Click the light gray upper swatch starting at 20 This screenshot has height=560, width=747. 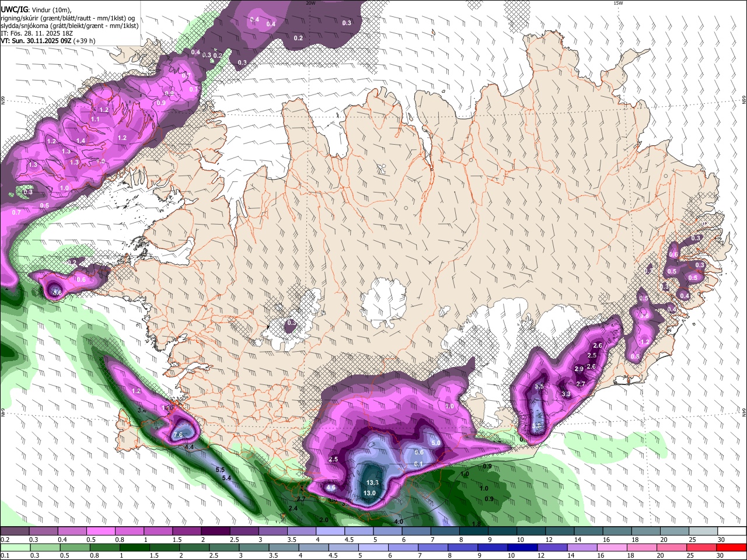[675, 531]
